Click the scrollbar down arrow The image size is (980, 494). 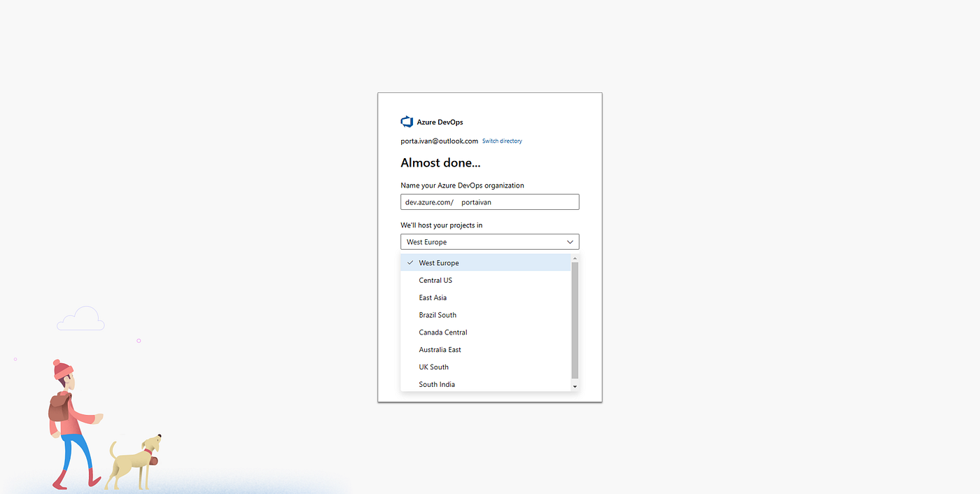(x=574, y=386)
